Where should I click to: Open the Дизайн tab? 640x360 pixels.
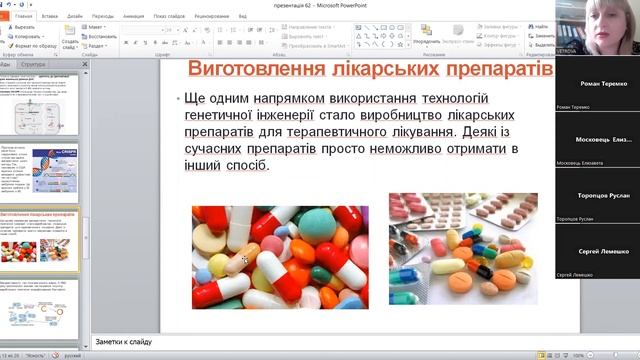coord(75,16)
